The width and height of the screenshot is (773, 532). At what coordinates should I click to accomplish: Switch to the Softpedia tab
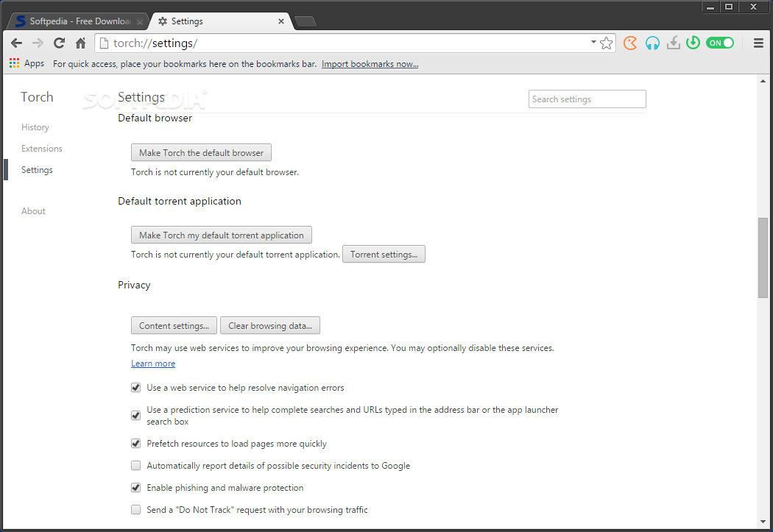click(x=79, y=21)
